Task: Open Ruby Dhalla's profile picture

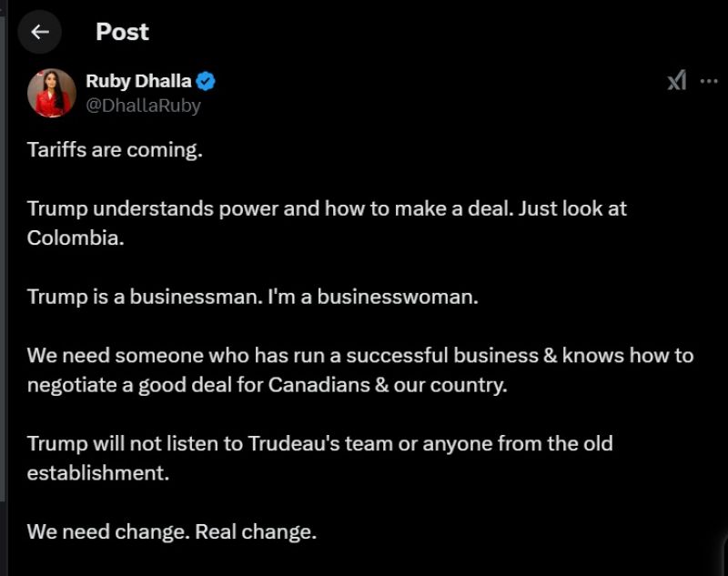Action: pyautogui.click(x=51, y=93)
